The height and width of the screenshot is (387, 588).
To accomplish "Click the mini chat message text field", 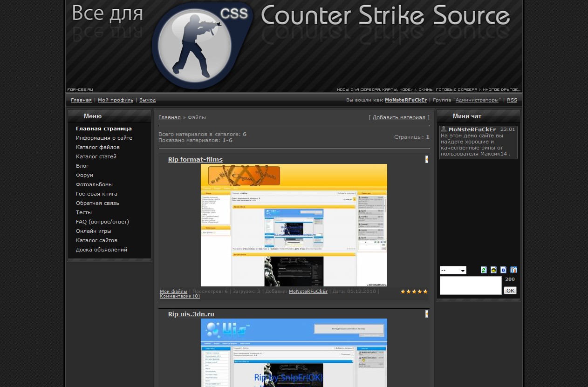I will tap(471, 285).
